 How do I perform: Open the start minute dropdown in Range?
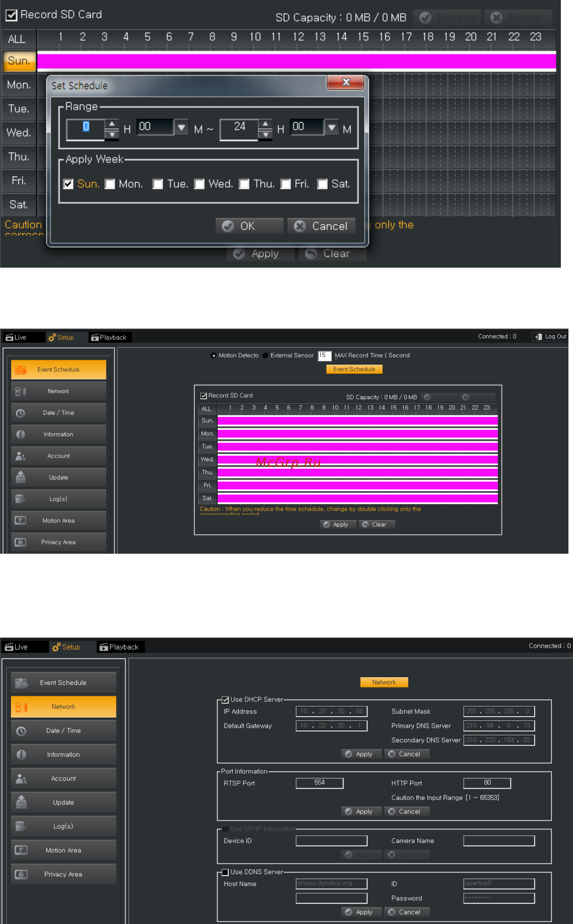tap(181, 127)
